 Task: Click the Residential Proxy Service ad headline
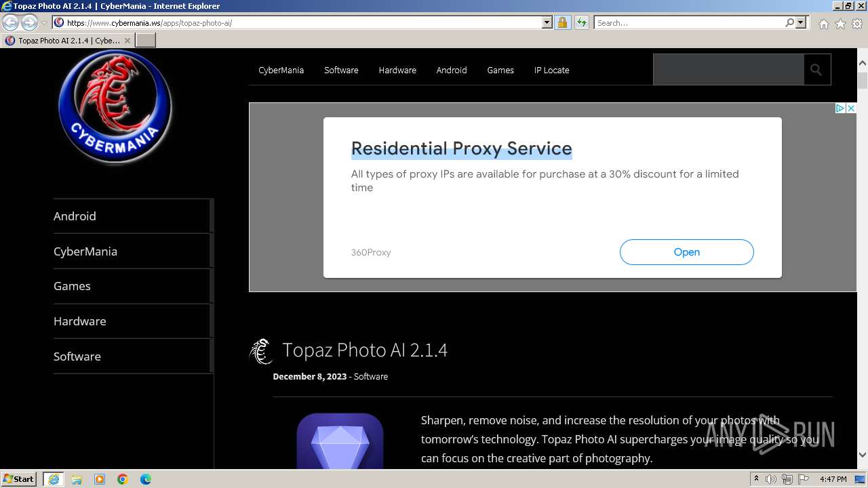[461, 148]
